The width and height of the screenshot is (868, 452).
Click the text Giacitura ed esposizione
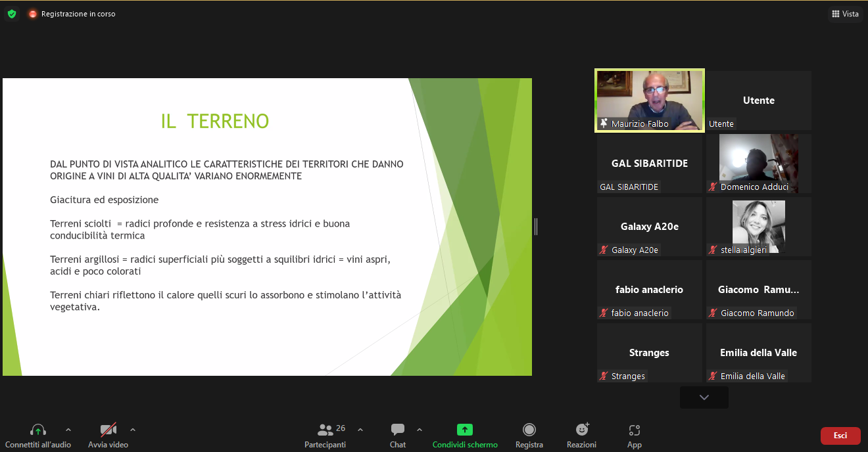tap(105, 200)
